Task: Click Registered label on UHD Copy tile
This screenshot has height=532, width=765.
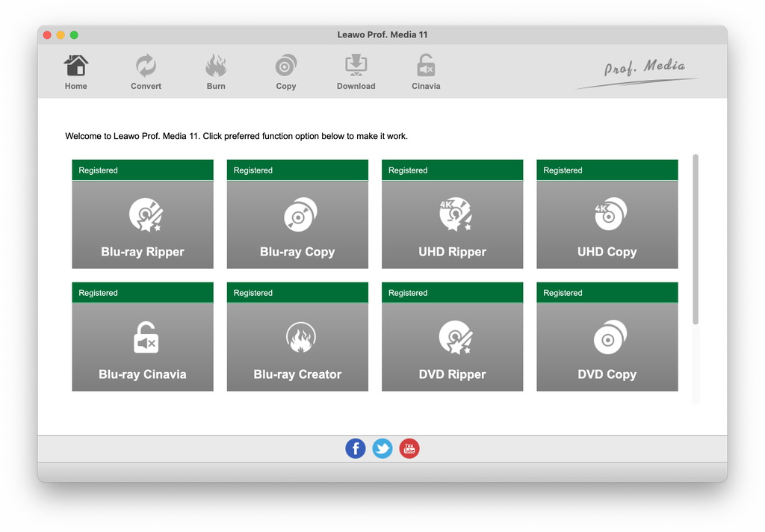Action: point(563,170)
